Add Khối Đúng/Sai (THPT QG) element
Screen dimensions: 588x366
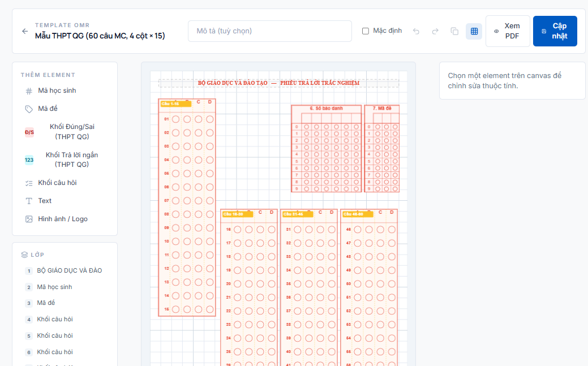tap(65, 132)
